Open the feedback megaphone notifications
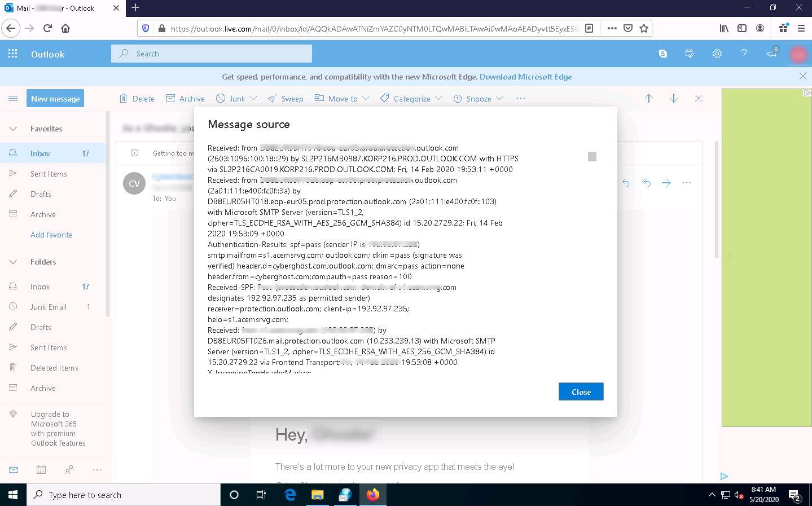Image resolution: width=812 pixels, height=506 pixels. click(771, 54)
